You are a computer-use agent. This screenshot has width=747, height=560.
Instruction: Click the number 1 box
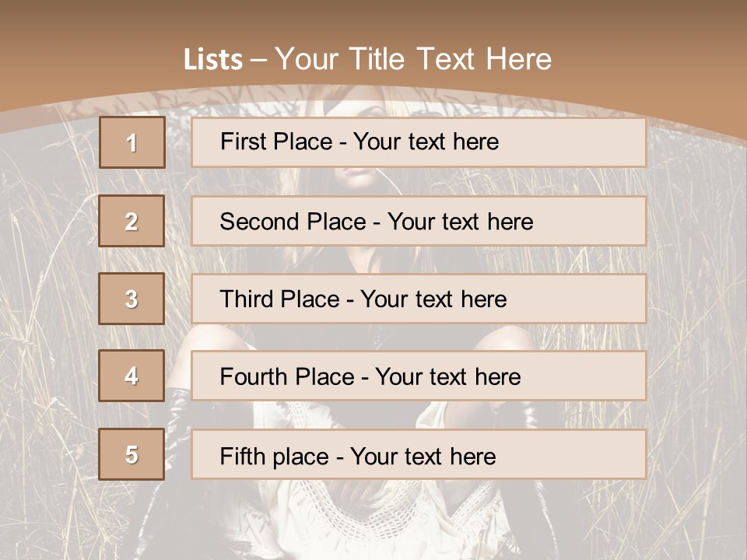coord(132,142)
